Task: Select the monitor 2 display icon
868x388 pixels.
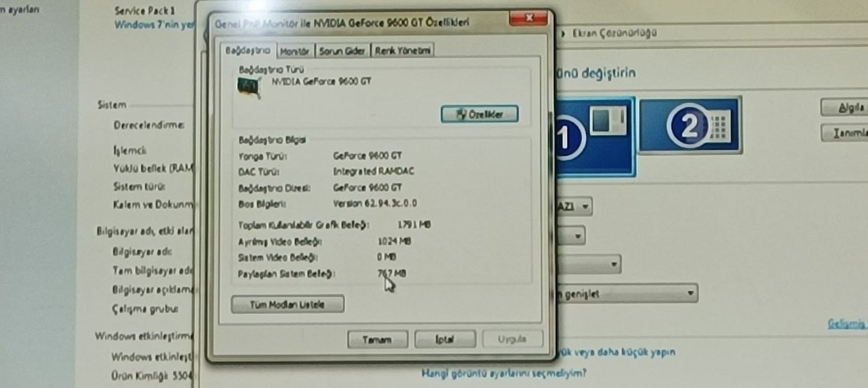Action: click(x=690, y=125)
